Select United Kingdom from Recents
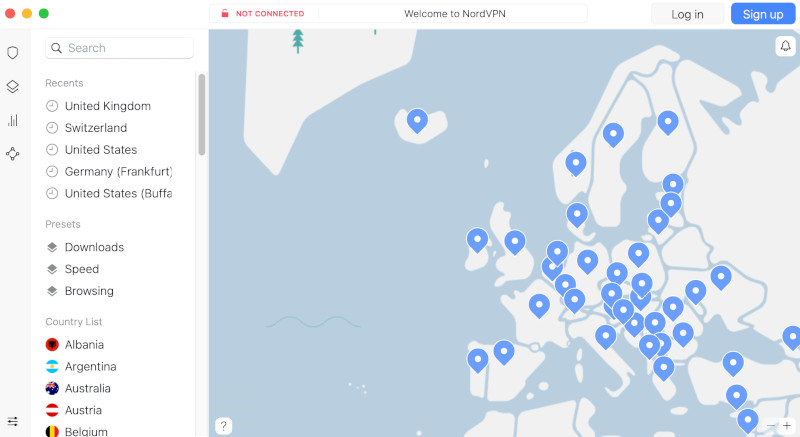This screenshot has height=437, width=800. pyautogui.click(x=108, y=106)
